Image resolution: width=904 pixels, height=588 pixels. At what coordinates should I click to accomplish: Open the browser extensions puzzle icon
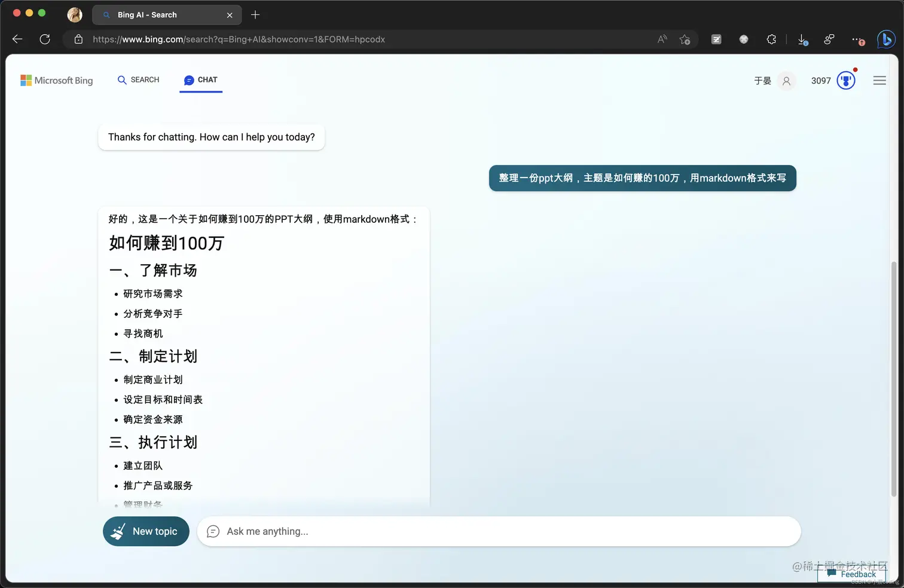[771, 39]
